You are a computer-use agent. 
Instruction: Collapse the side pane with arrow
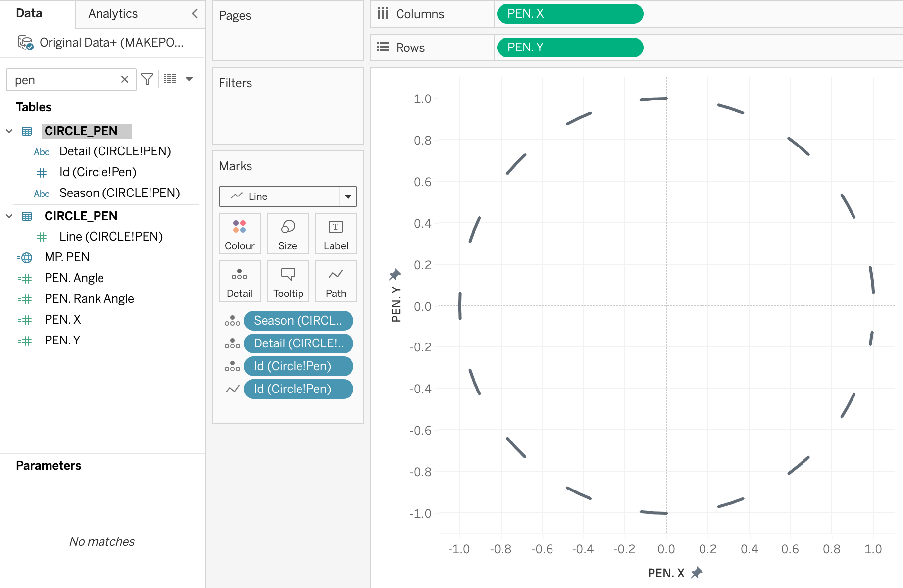coord(195,13)
